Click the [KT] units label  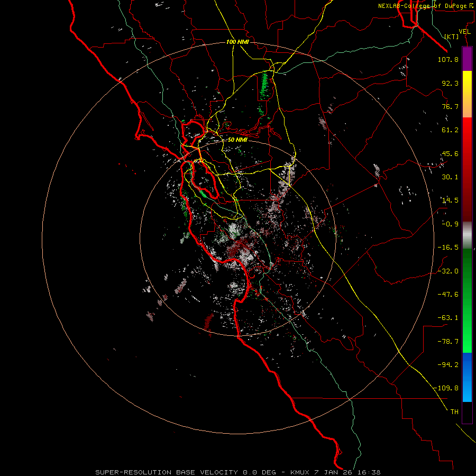[452, 36]
